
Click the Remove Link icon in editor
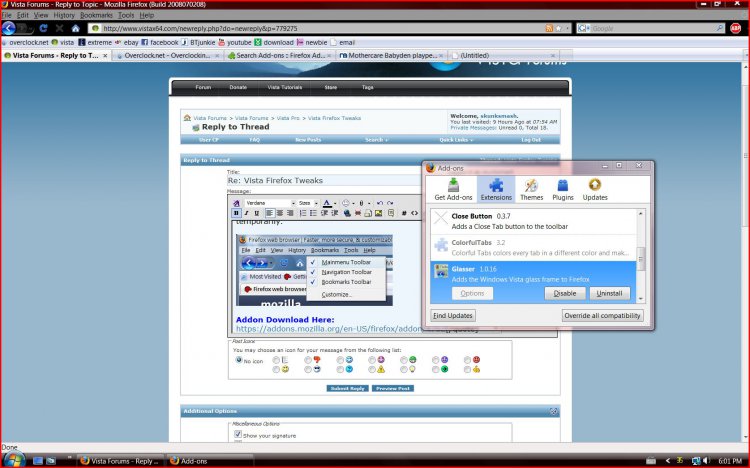point(358,213)
